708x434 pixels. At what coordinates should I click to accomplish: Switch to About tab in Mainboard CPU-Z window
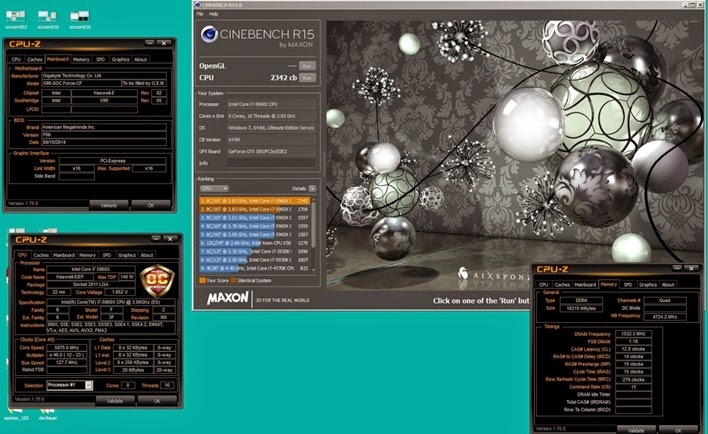[140, 59]
